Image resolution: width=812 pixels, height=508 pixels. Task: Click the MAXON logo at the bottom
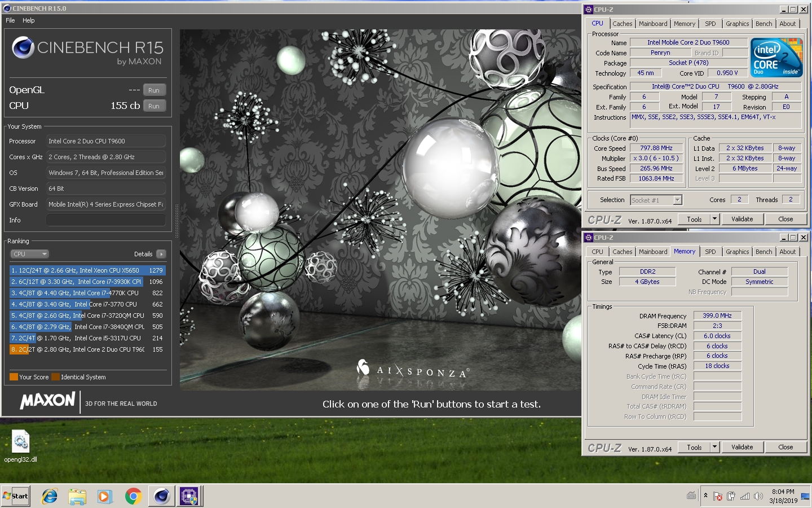coord(47,401)
